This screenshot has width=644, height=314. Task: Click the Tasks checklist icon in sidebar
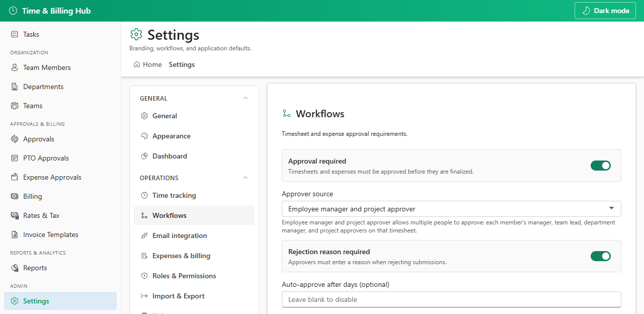[15, 34]
